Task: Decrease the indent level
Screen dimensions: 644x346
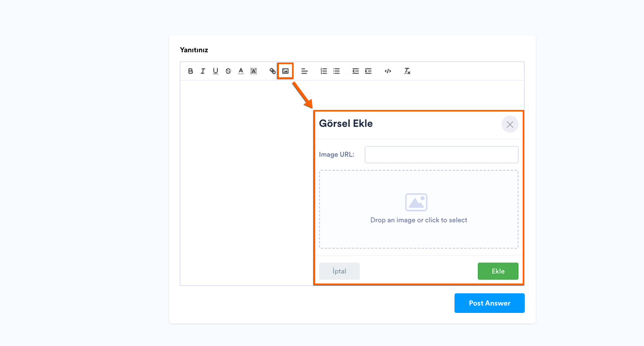Action: pos(355,71)
